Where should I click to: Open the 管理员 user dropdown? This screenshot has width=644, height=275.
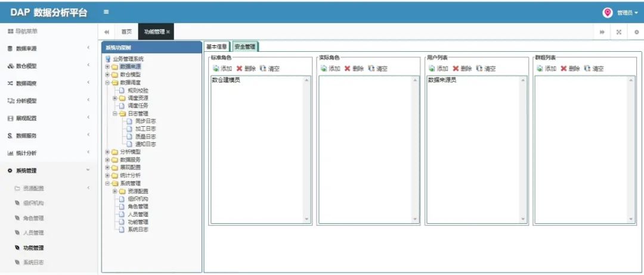pyautogui.click(x=627, y=13)
